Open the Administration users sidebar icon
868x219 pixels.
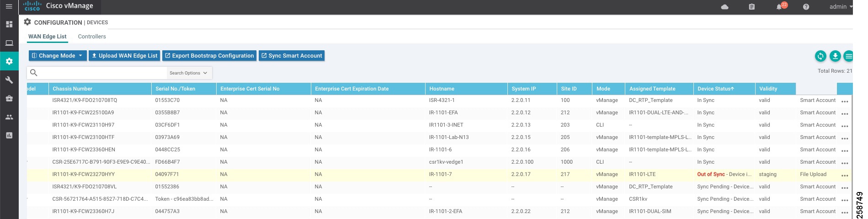tap(9, 117)
